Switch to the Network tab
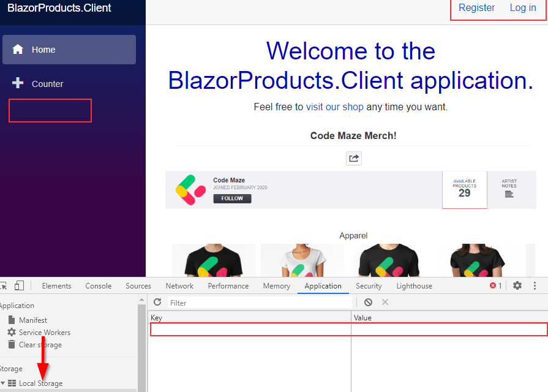Screen dimensions: 548x392 [x=179, y=286]
